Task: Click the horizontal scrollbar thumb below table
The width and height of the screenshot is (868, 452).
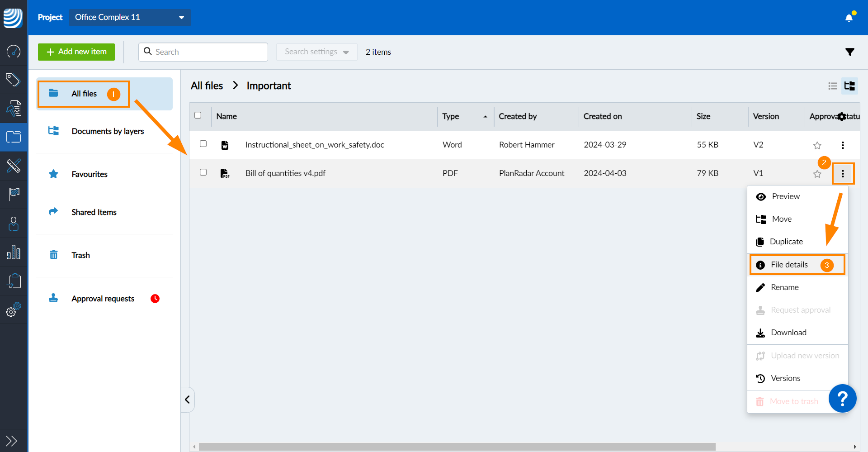Action: (x=457, y=447)
